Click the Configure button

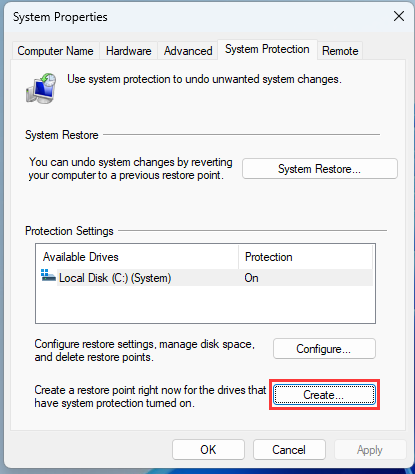324,349
